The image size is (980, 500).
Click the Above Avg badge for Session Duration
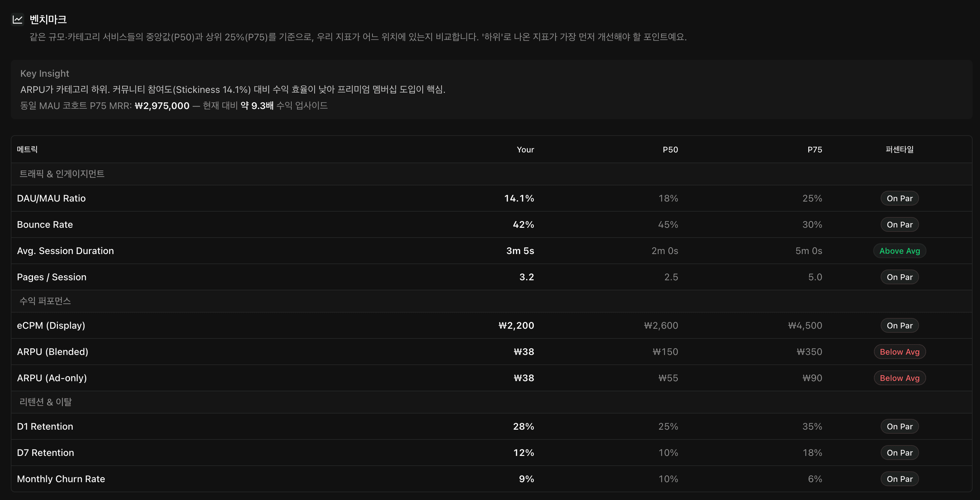click(900, 251)
